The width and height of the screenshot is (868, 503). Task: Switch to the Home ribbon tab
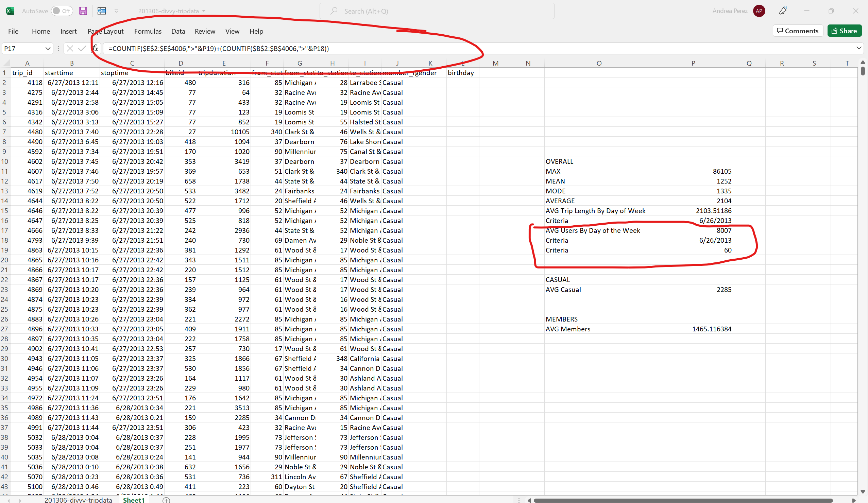(41, 31)
